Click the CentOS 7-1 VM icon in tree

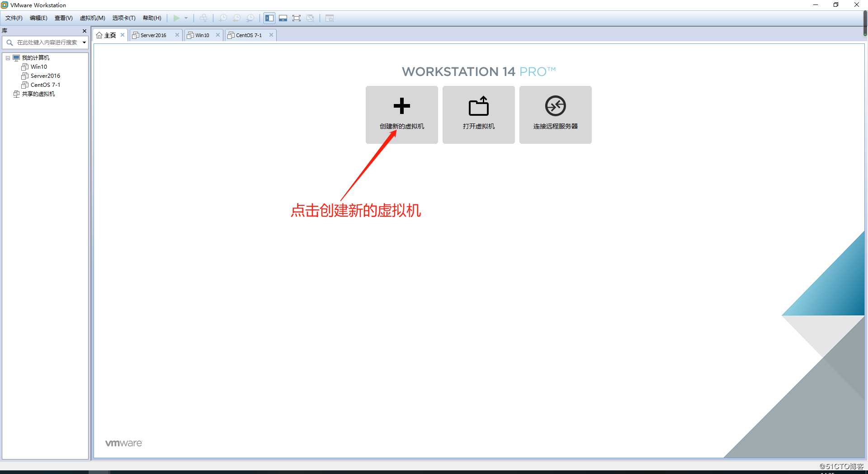(x=25, y=85)
